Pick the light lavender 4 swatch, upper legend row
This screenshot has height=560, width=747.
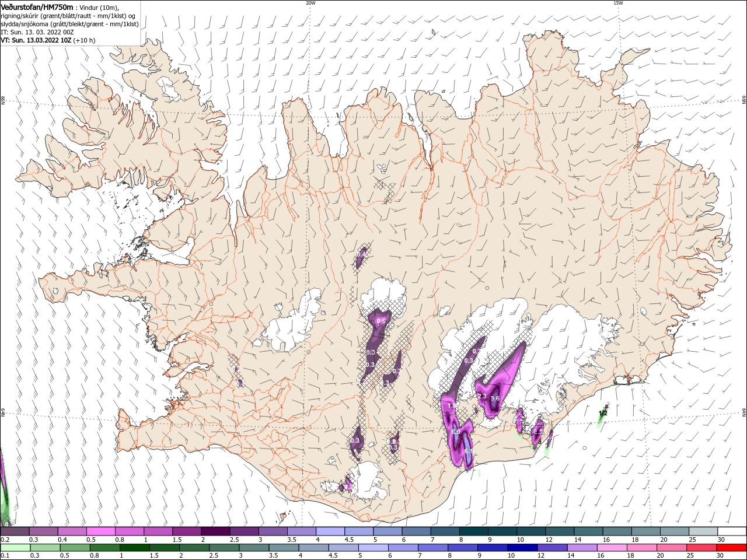coord(330,531)
